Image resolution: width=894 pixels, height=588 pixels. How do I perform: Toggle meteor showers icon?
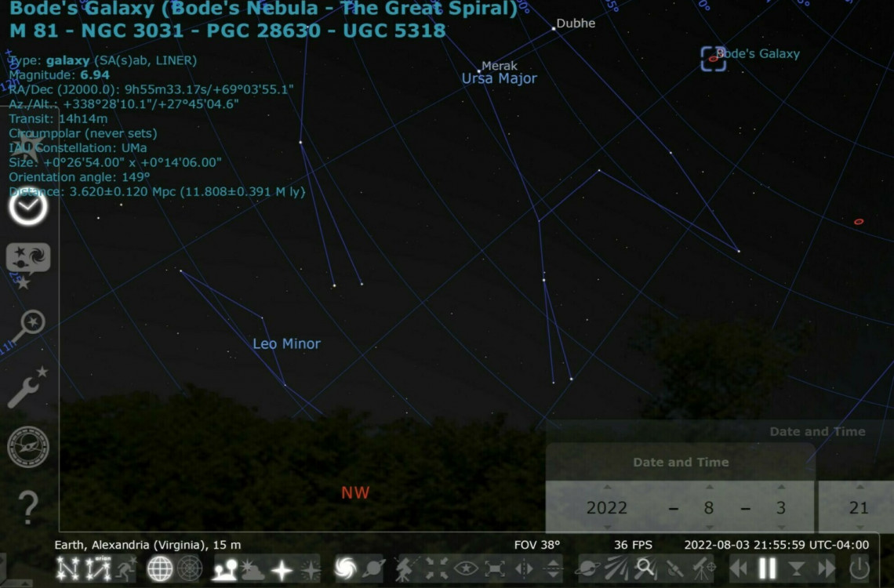coord(616,568)
